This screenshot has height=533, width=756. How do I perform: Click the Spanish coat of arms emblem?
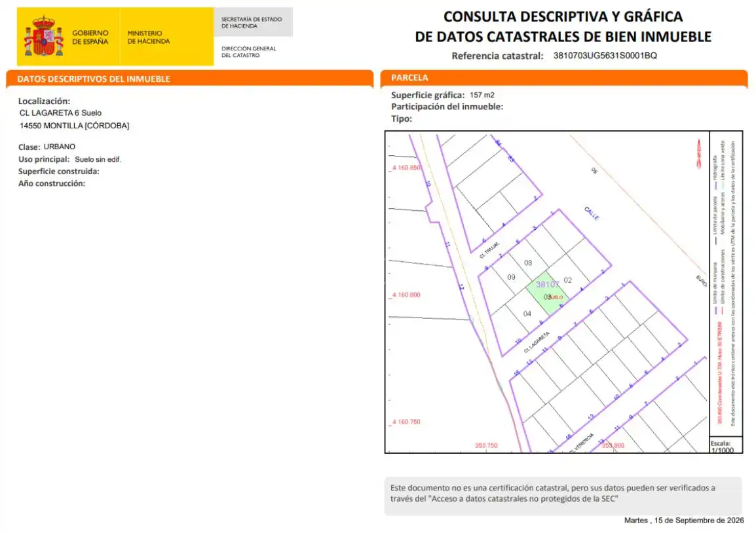[44, 36]
